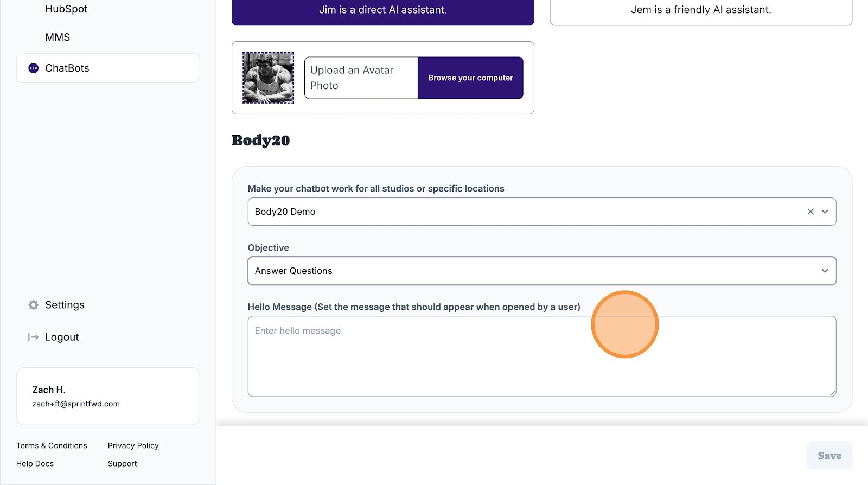Focus the Enter hello message text area
Image resolution: width=868 pixels, height=485 pixels.
pyautogui.click(x=542, y=356)
